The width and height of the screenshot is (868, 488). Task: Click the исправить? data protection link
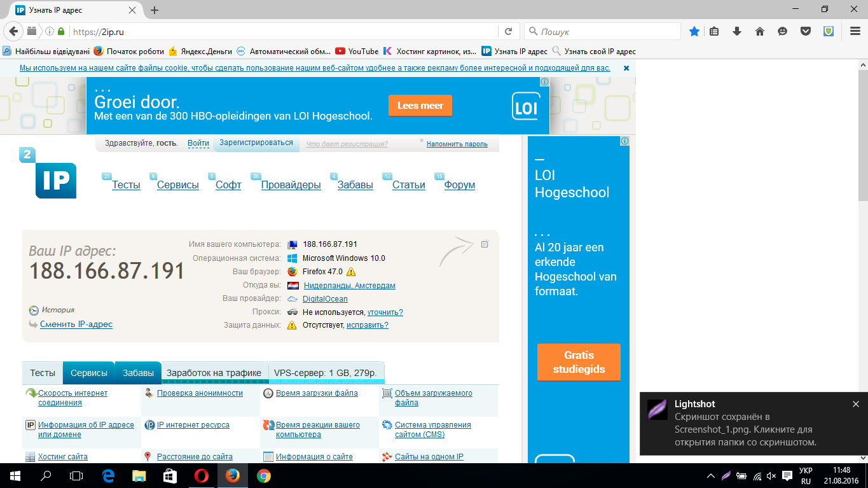(x=368, y=325)
